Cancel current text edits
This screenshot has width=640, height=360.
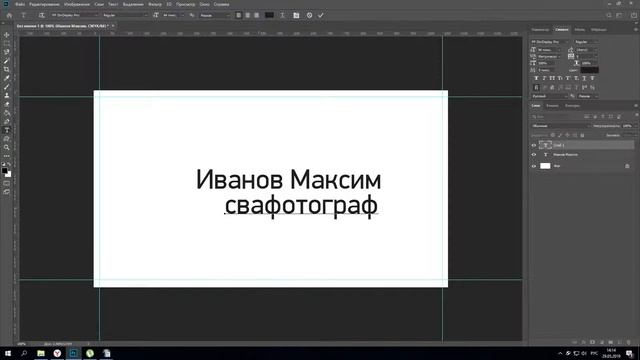point(309,16)
